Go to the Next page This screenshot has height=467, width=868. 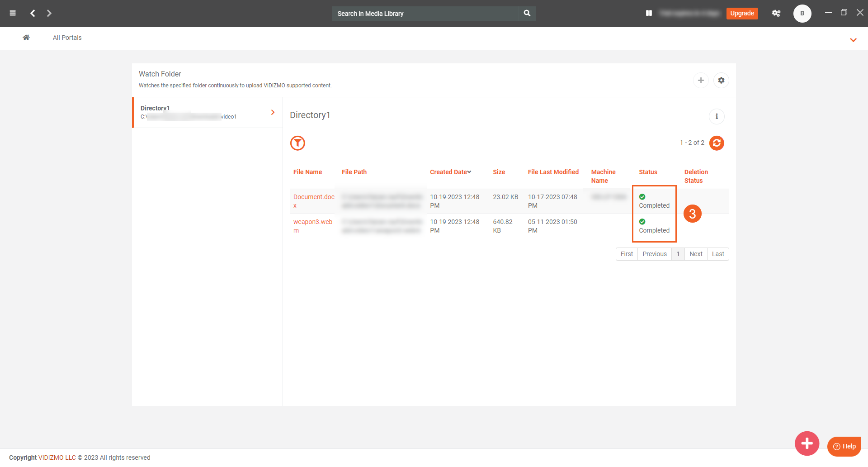click(696, 254)
